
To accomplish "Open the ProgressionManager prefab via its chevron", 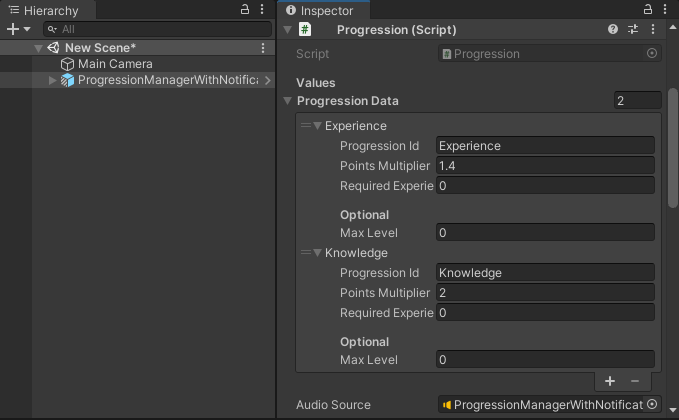I will (x=268, y=80).
